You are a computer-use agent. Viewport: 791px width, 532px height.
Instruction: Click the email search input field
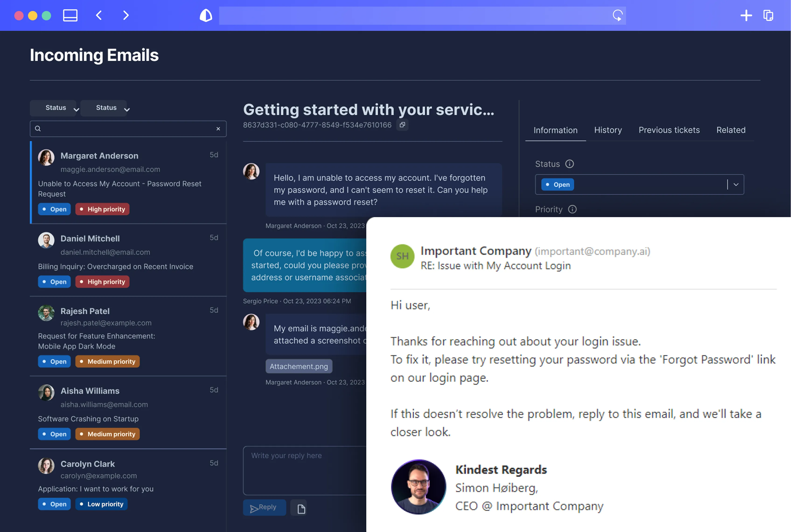128,129
